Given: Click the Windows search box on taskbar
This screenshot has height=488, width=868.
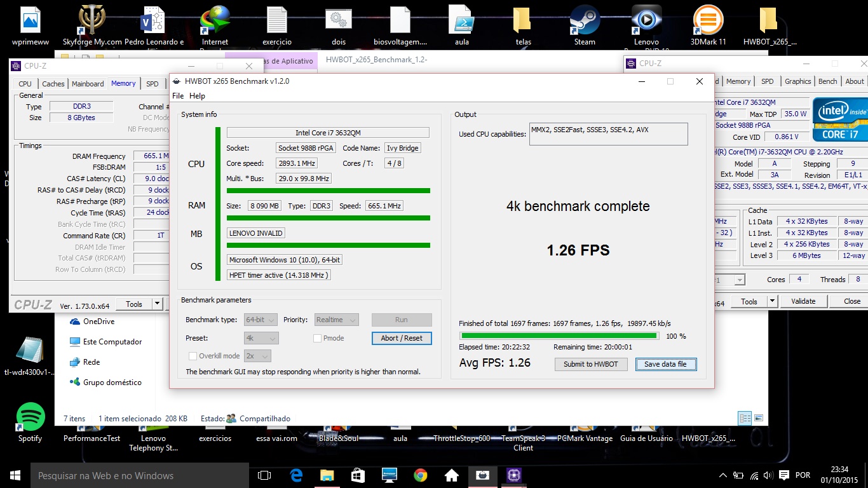Looking at the screenshot, I should (x=140, y=475).
